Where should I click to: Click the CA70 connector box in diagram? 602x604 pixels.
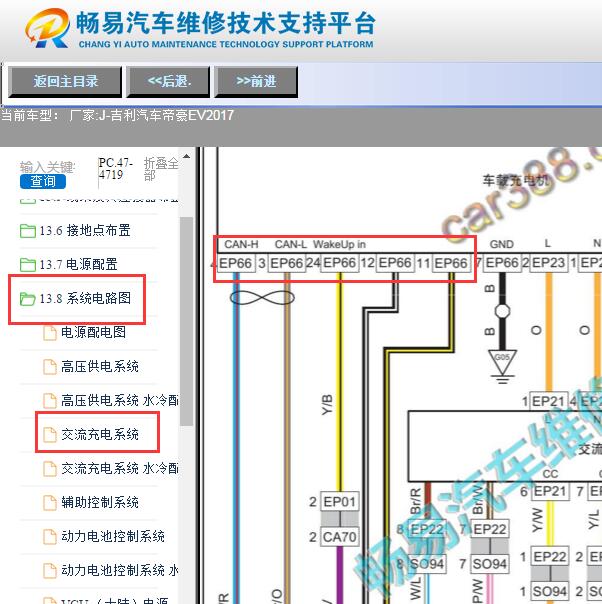[339, 537]
